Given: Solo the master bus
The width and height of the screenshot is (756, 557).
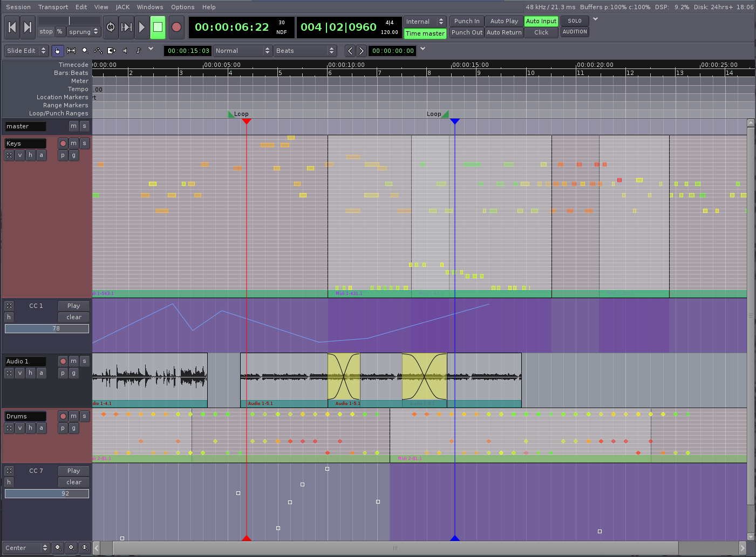Looking at the screenshot, I should tap(84, 126).
